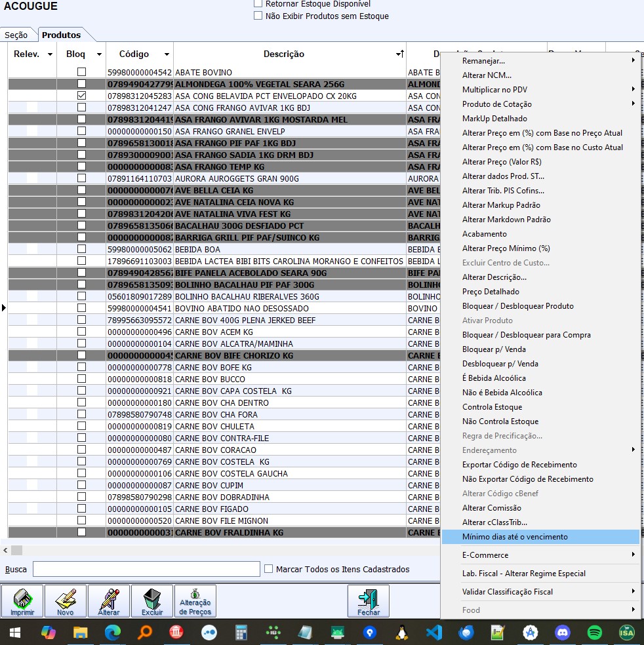Open the Relev. column filter dropdown
This screenshot has height=645, width=644.
pos(50,54)
